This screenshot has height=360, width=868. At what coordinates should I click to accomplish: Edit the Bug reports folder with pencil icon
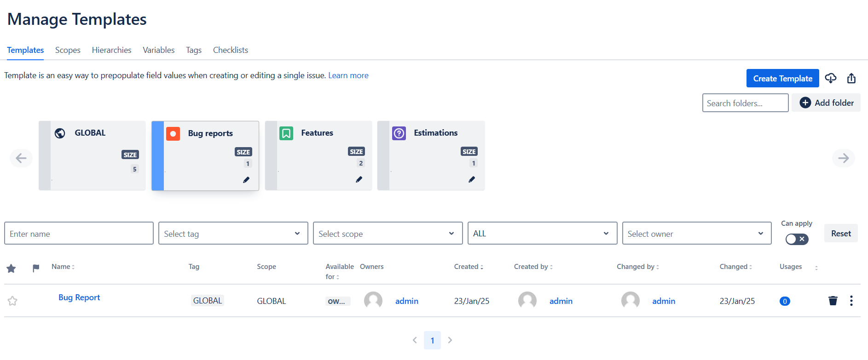point(246,180)
